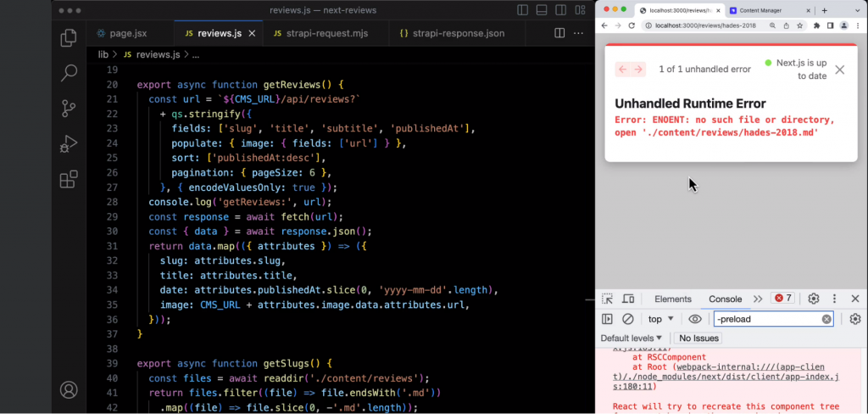
Task: Open Run and Debug view
Action: [69, 144]
